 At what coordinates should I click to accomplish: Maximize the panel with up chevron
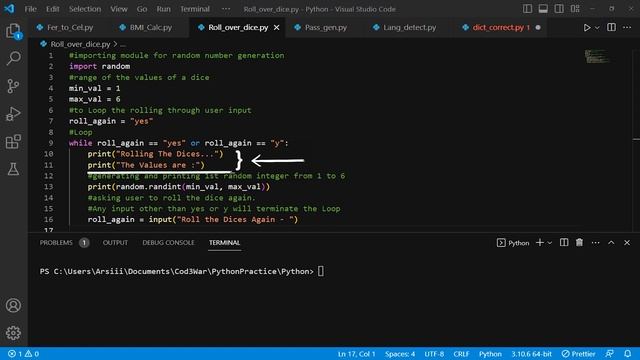coord(611,242)
